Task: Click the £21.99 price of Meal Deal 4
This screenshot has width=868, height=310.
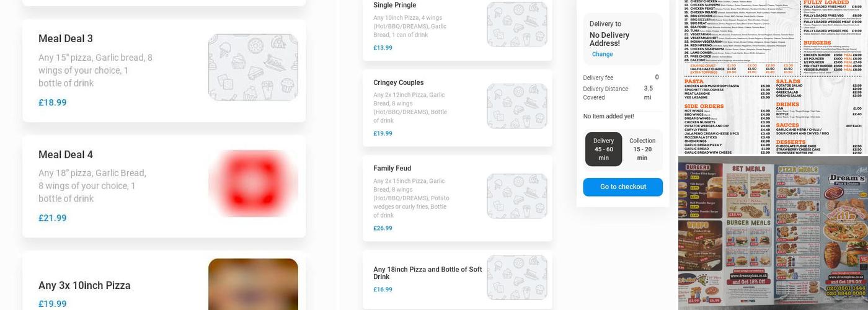Action: [x=53, y=218]
